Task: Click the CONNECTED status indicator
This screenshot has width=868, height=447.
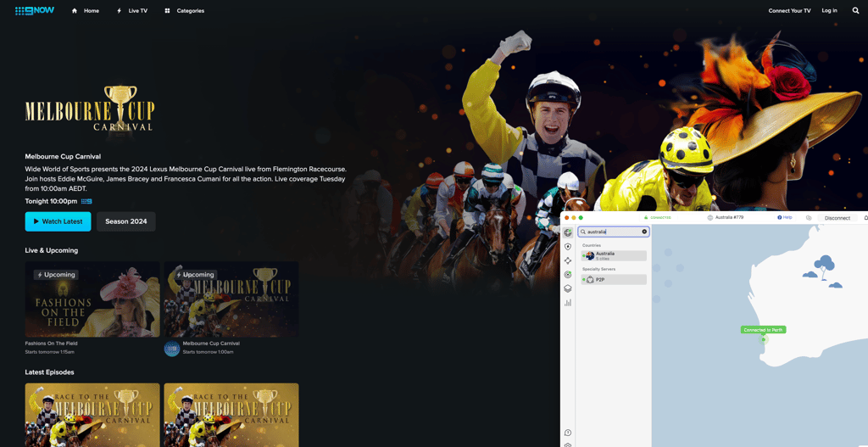Action: [x=657, y=218]
